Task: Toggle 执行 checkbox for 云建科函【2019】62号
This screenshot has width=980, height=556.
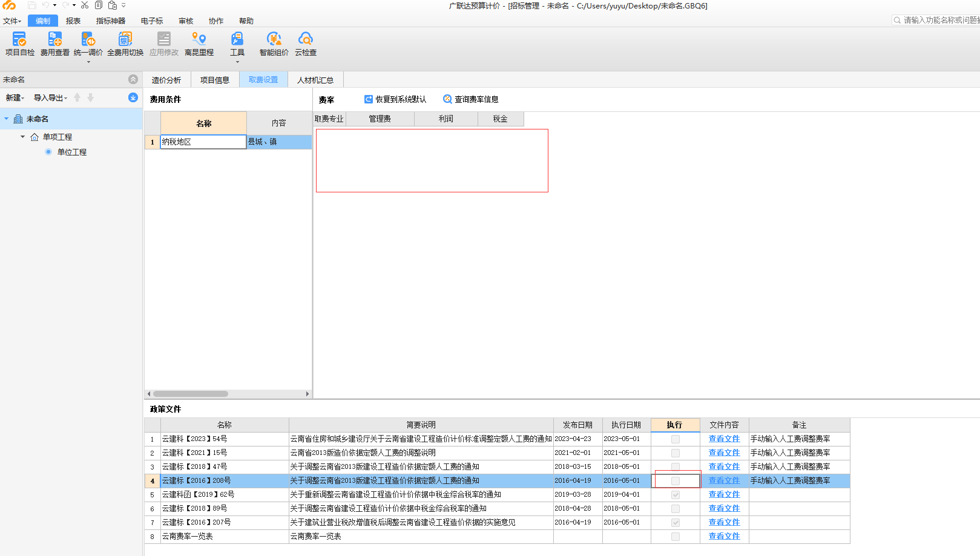Action: coord(676,495)
